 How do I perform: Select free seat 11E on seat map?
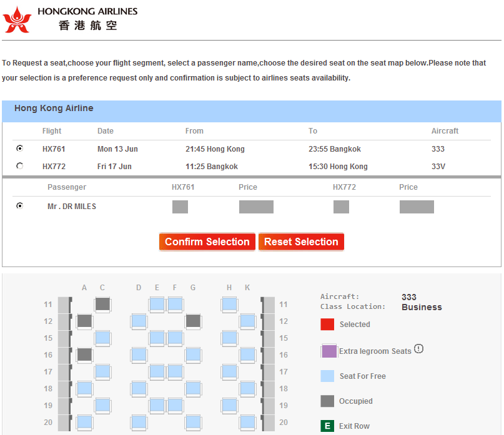pos(157,305)
